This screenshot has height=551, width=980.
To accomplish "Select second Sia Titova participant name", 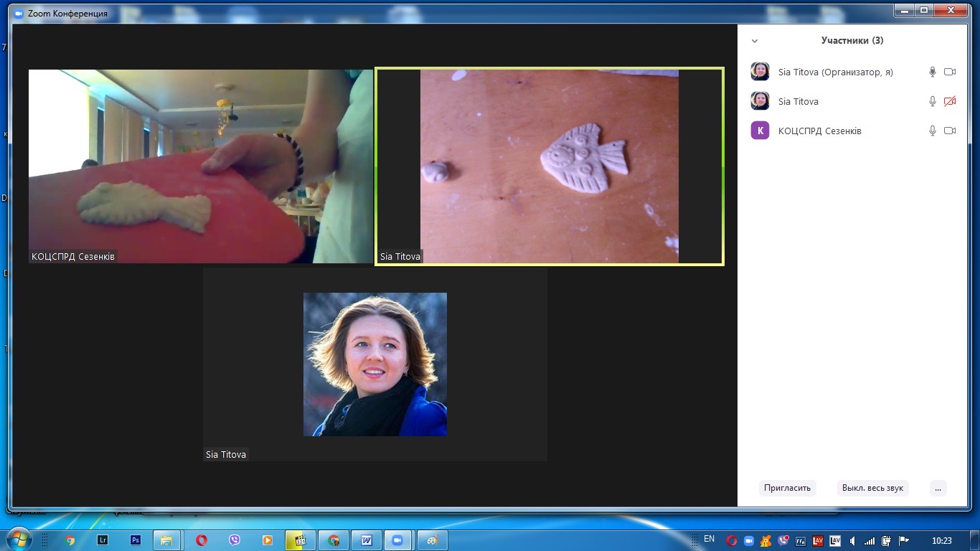I will click(x=798, y=101).
